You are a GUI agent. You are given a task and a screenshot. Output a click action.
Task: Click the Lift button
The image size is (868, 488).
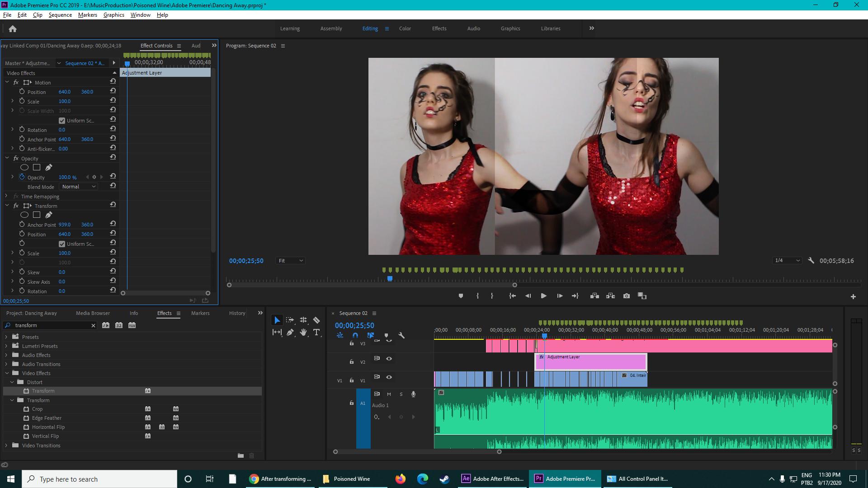pyautogui.click(x=594, y=296)
